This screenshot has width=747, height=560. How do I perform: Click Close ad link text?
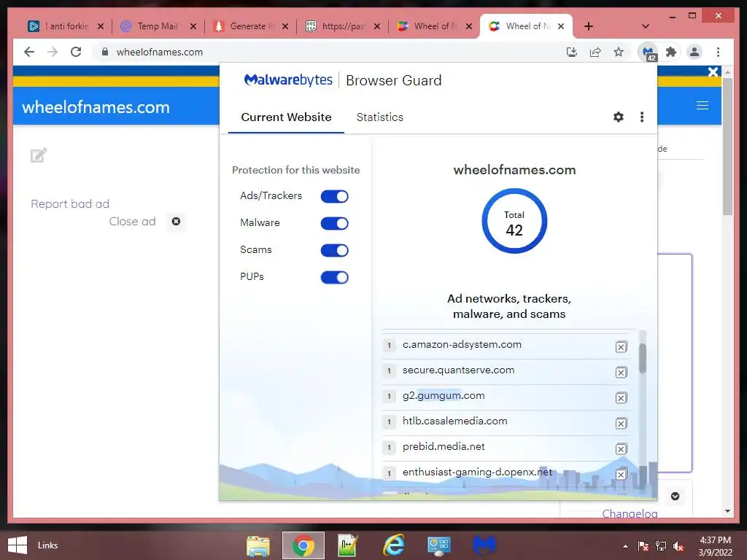click(x=133, y=222)
